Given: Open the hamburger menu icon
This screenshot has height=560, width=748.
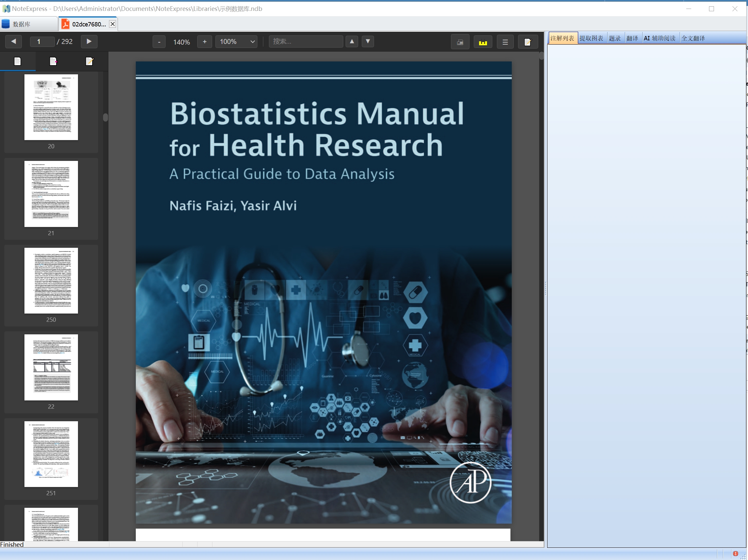Looking at the screenshot, I should pyautogui.click(x=505, y=42).
